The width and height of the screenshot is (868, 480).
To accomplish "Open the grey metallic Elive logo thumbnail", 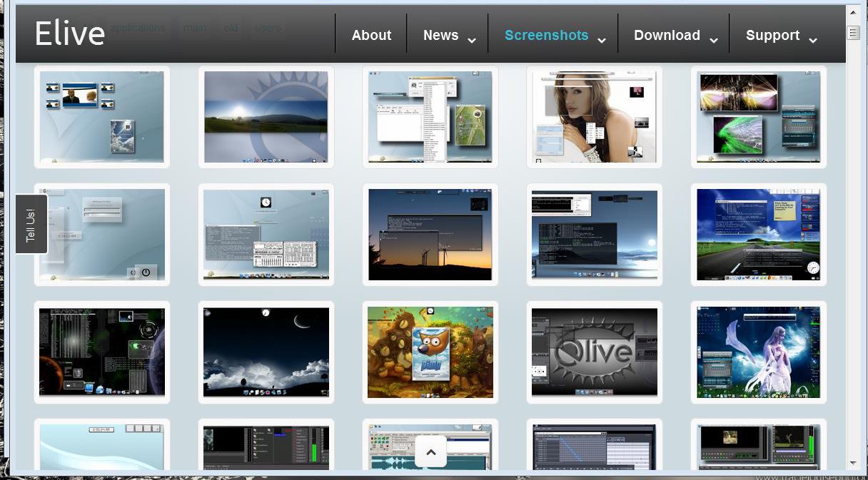I will tap(595, 352).
